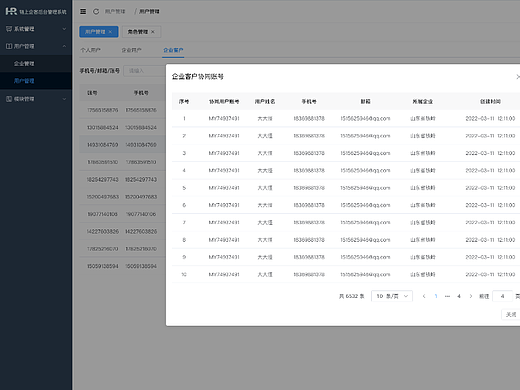Collapse the 用户管理 sidebar group
The image size is (520, 390).
[x=64, y=46]
